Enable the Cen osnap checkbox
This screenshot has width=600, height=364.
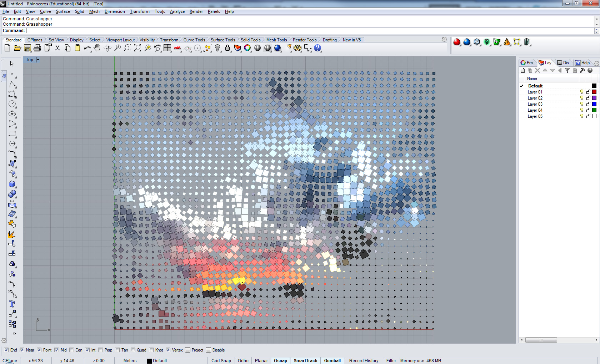72,350
